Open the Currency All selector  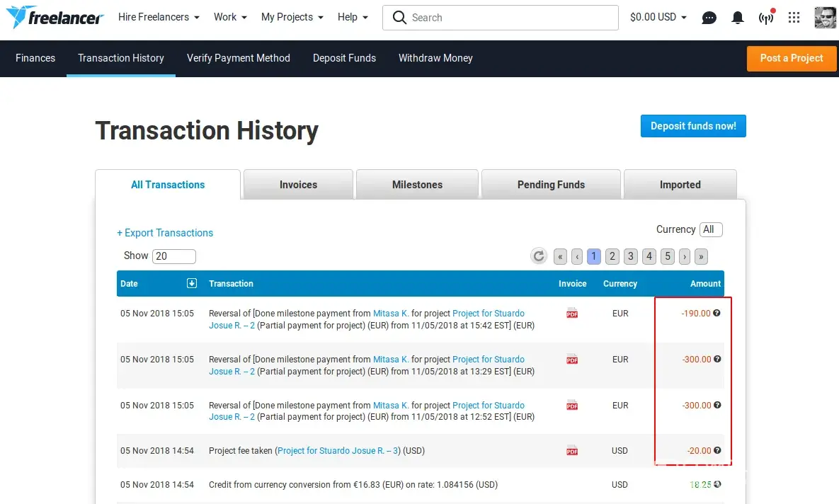(710, 229)
